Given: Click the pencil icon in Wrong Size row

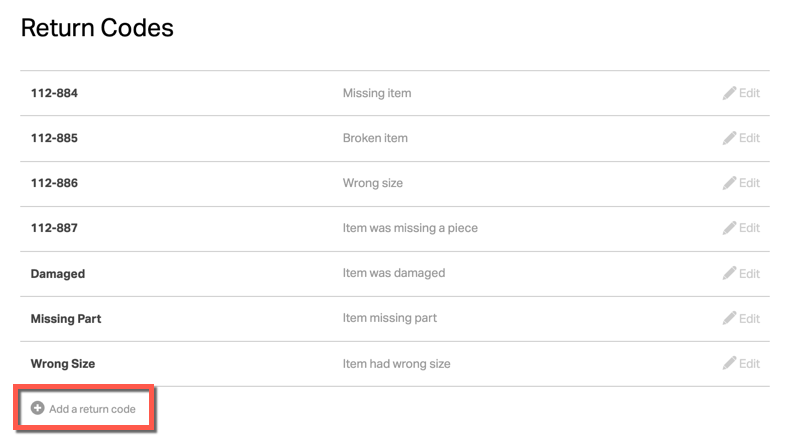Looking at the screenshot, I should coord(729,363).
